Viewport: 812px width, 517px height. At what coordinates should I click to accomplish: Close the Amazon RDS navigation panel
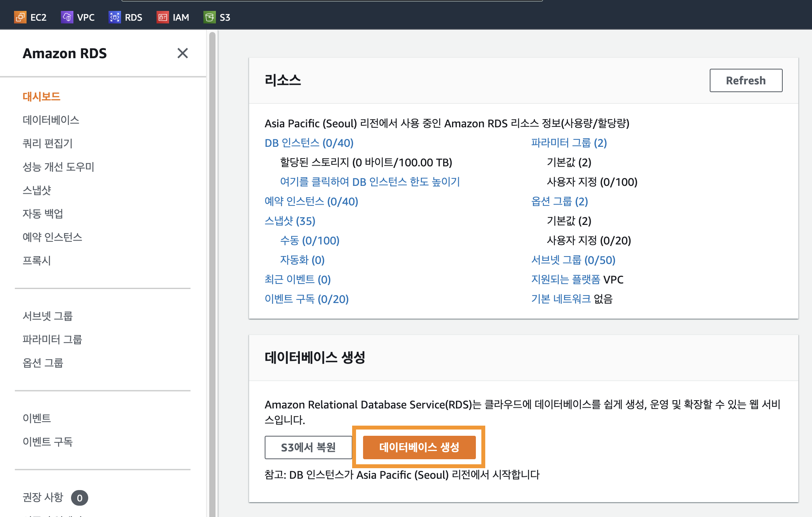tap(182, 53)
